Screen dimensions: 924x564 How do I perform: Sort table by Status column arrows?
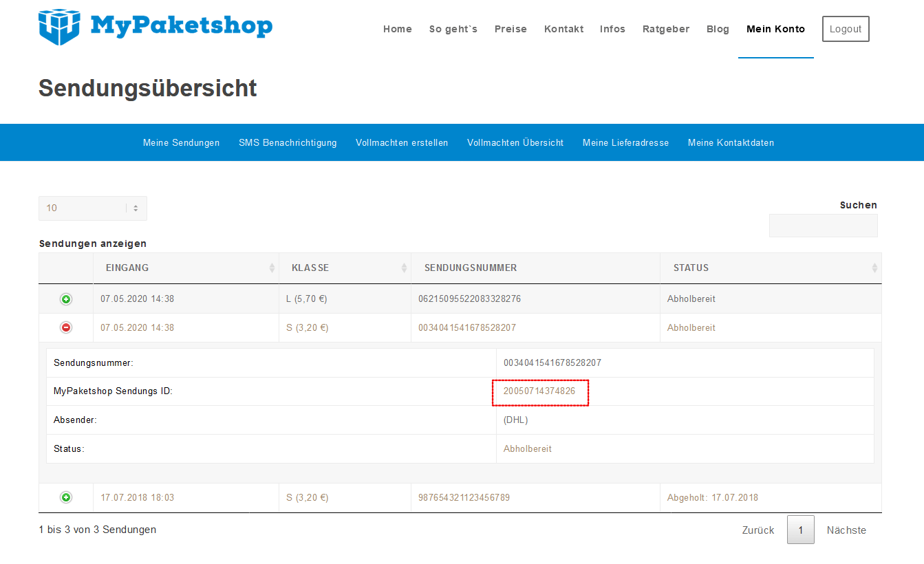tap(874, 268)
